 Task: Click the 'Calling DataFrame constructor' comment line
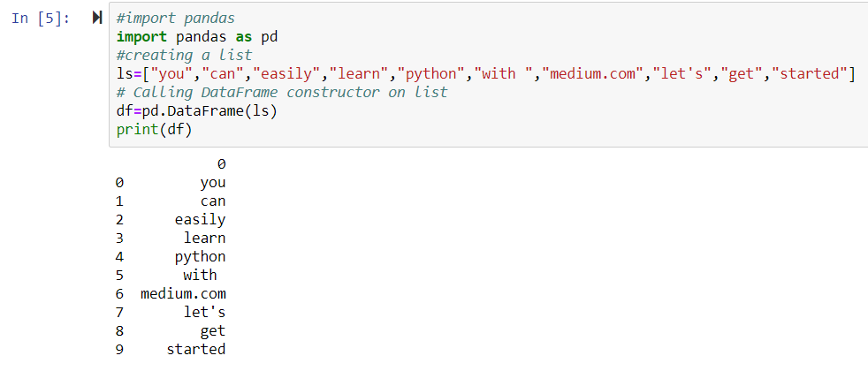282,92
